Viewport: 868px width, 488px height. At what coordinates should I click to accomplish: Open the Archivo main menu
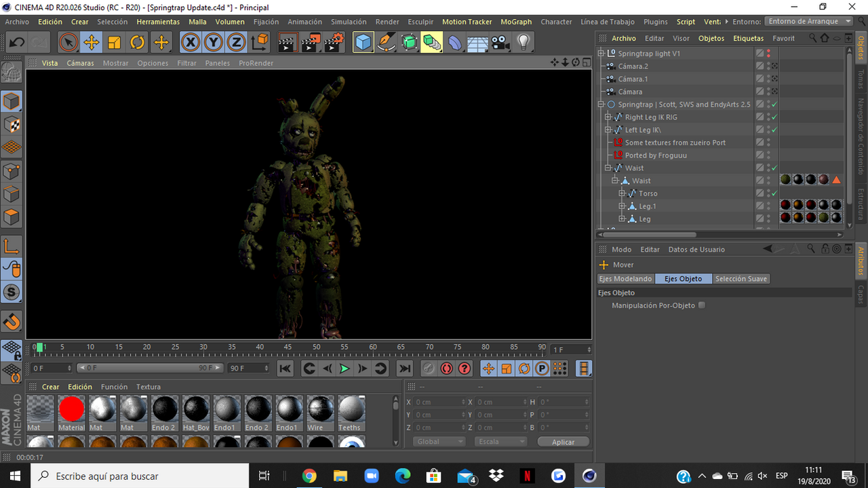click(17, 22)
